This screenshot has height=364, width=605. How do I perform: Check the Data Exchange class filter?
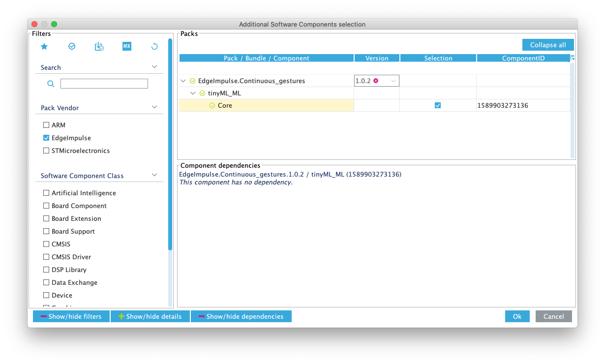[x=46, y=282]
